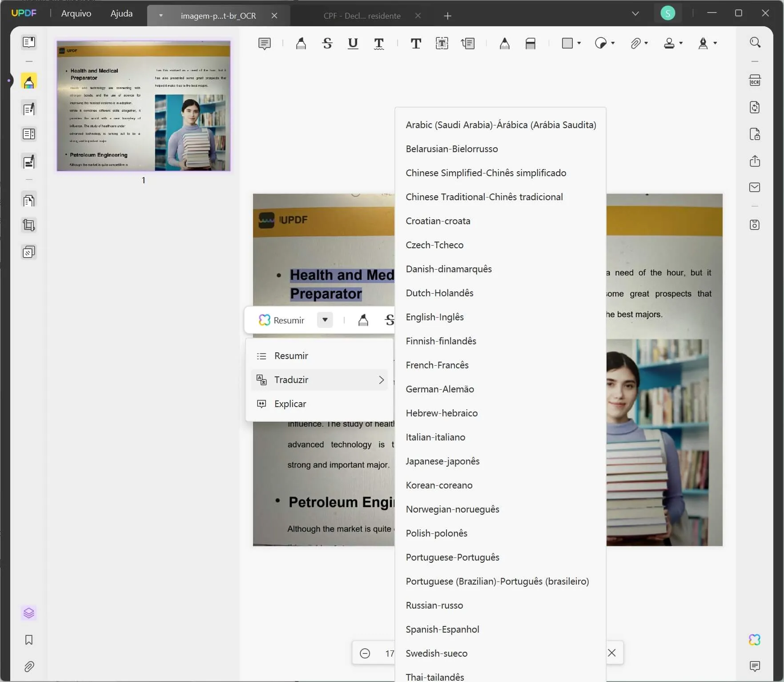The width and height of the screenshot is (784, 682).
Task: Select the Text Callout tool
Action: [468, 43]
